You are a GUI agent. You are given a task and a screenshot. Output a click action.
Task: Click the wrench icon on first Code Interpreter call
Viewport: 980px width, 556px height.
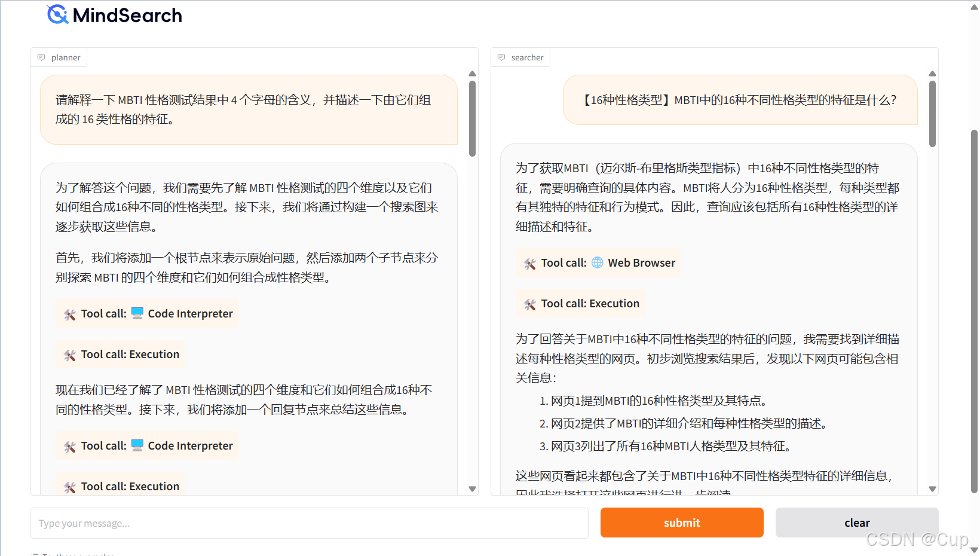point(69,313)
